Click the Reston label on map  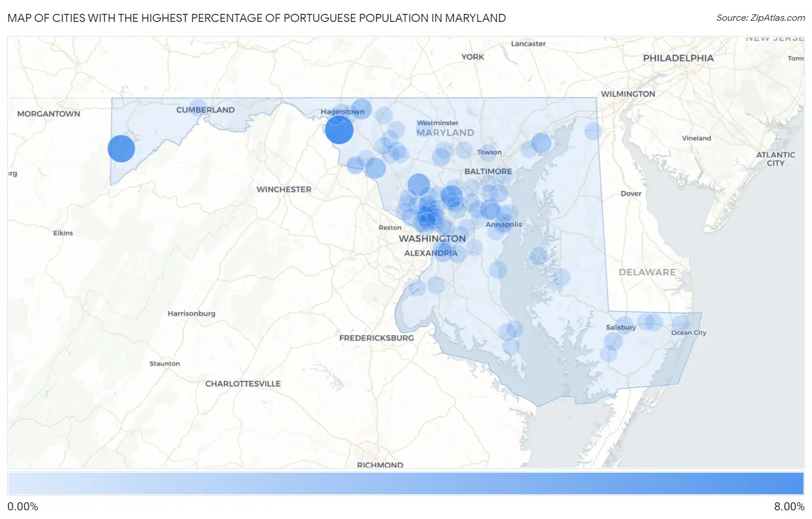390,227
